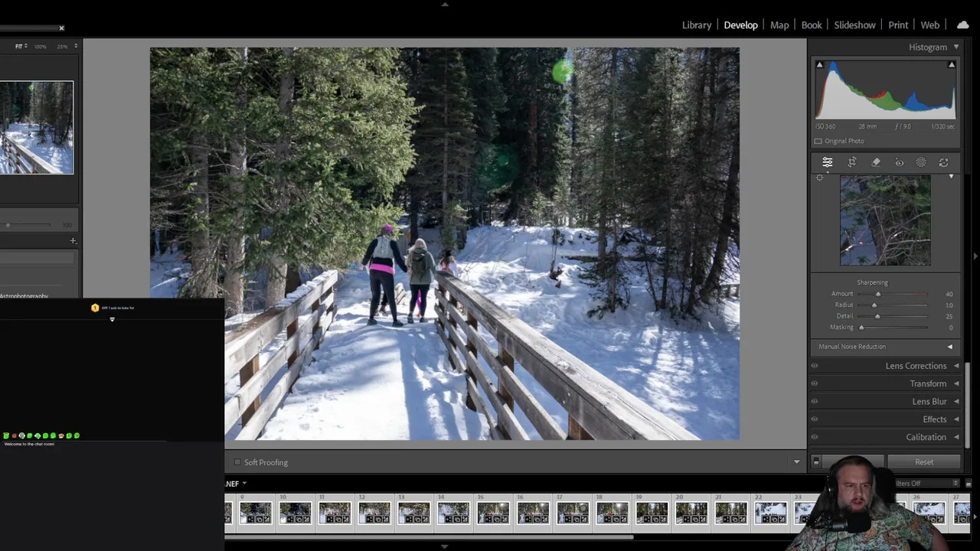This screenshot has width=980, height=551.
Task: Hide the top panel via arrow
Action: 445,4
